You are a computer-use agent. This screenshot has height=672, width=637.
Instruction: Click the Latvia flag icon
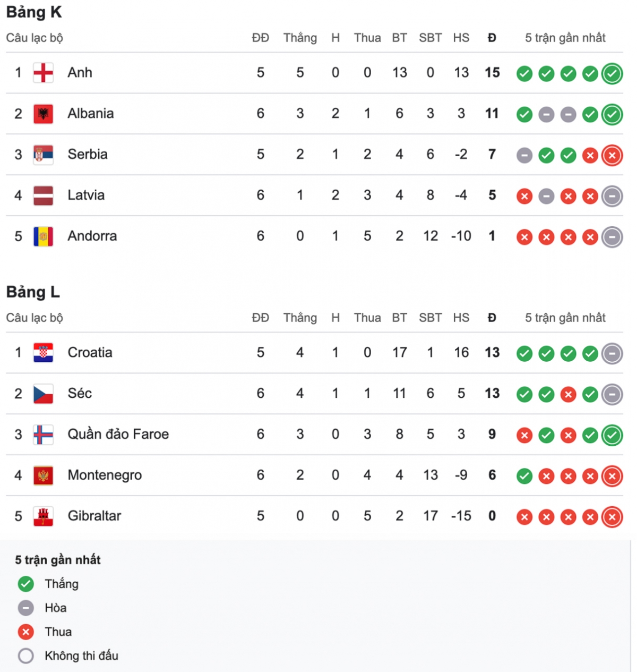tap(43, 195)
